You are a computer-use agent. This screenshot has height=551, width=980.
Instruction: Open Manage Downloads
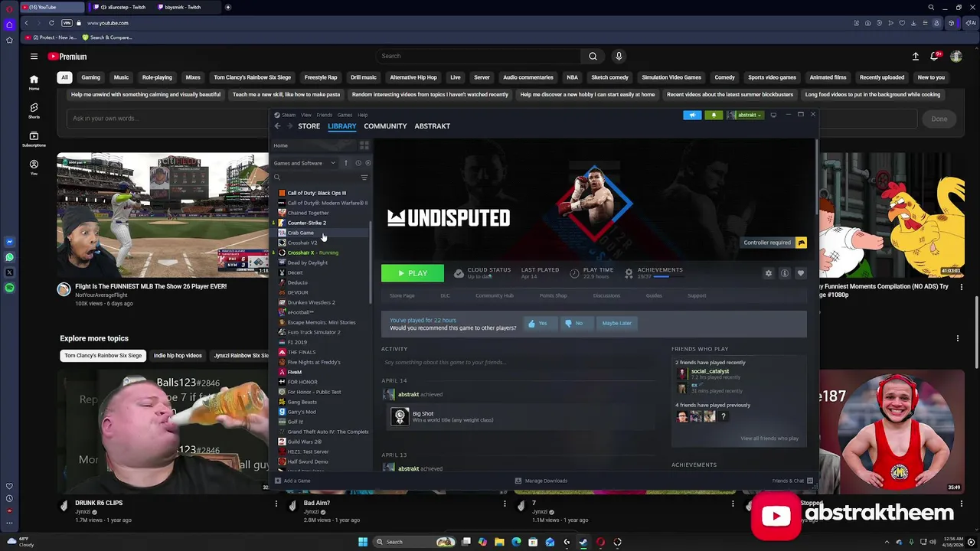[x=541, y=481]
